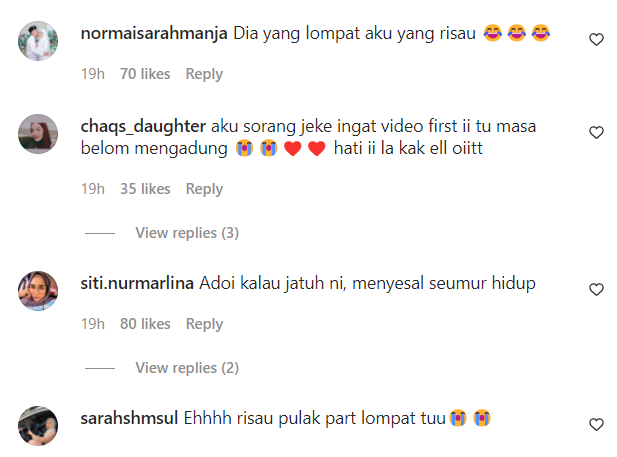Open chaqs_daughter's profile avatar
Screen dimensions: 617x457
(x=38, y=134)
